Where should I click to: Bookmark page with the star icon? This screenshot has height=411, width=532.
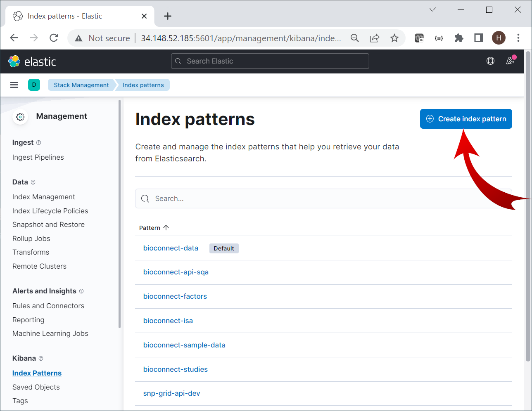point(394,38)
